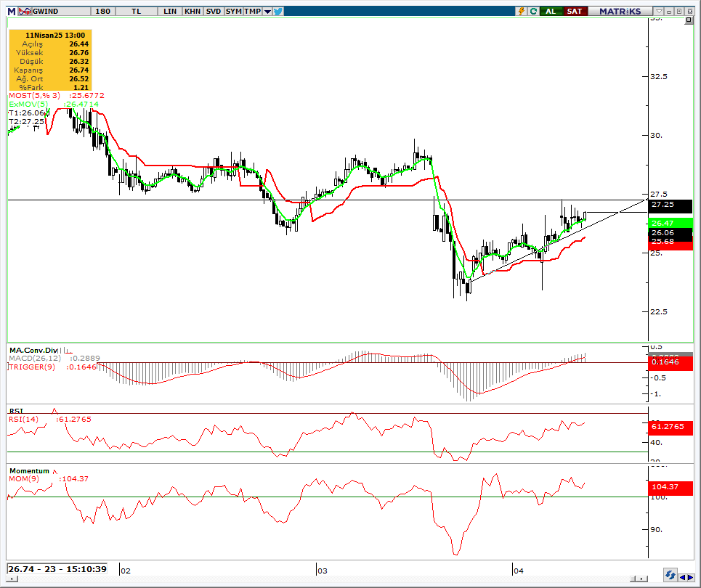This screenshot has height=588, width=701.
Task: Open the window menu triangle dropdown
Action: [x=659, y=11]
